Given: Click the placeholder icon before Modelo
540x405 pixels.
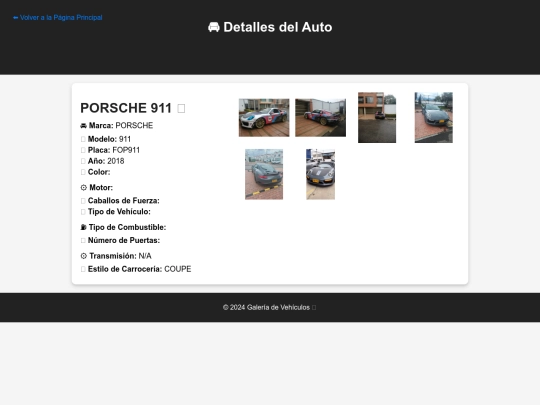Looking at the screenshot, I should pos(83,139).
